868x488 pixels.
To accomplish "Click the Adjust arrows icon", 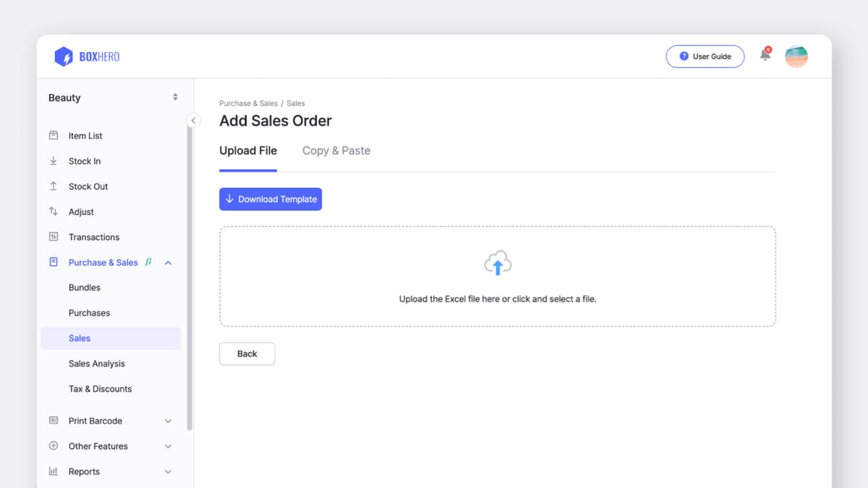I will coord(54,211).
